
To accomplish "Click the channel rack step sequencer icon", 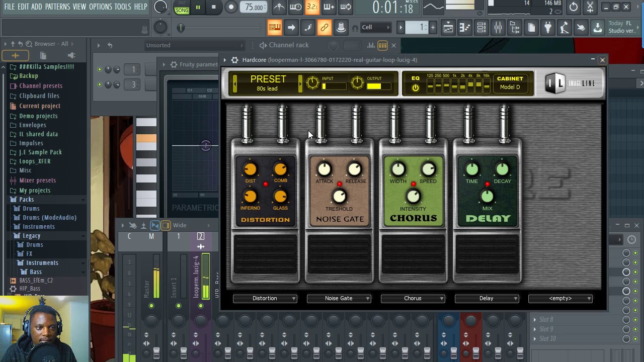I will (382, 45).
